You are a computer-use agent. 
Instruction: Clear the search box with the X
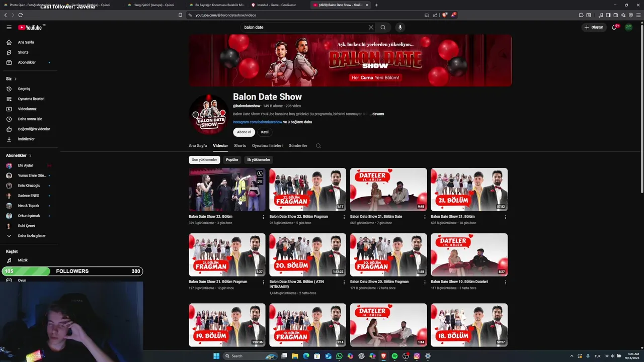pos(371,27)
